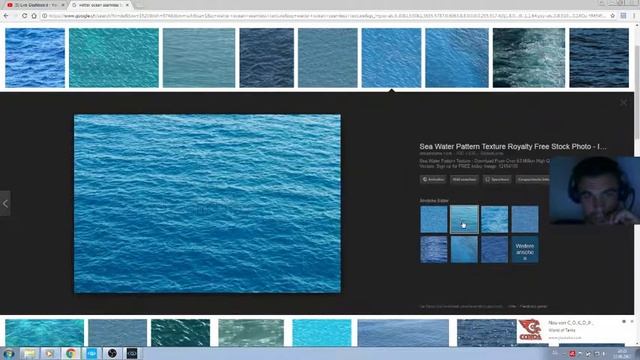Click the browser address bar URL

pos(327,16)
